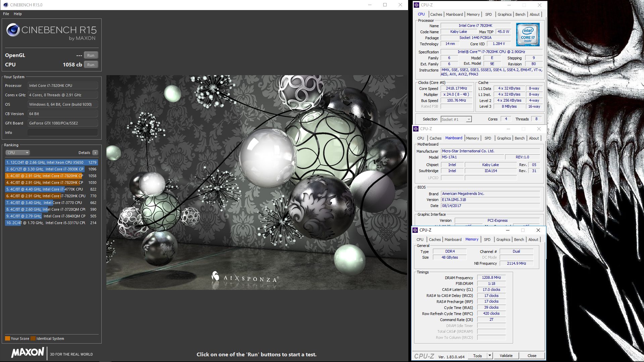Select Bench tab in CPU-Z Memory window
Screen dimensions: 644x362
(519, 240)
